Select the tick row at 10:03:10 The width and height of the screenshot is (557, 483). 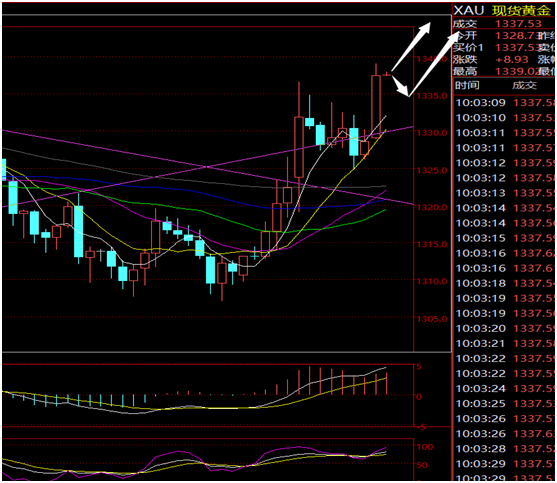(x=505, y=118)
